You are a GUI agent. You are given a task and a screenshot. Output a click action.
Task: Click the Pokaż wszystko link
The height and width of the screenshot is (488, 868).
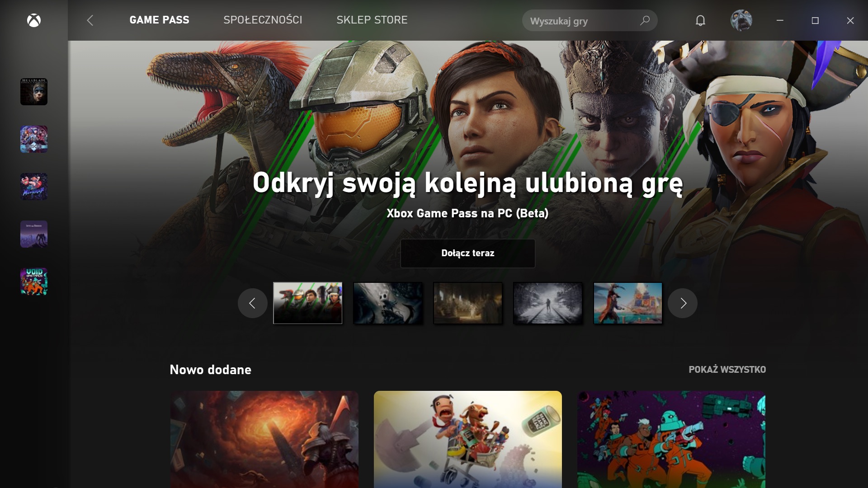point(727,370)
